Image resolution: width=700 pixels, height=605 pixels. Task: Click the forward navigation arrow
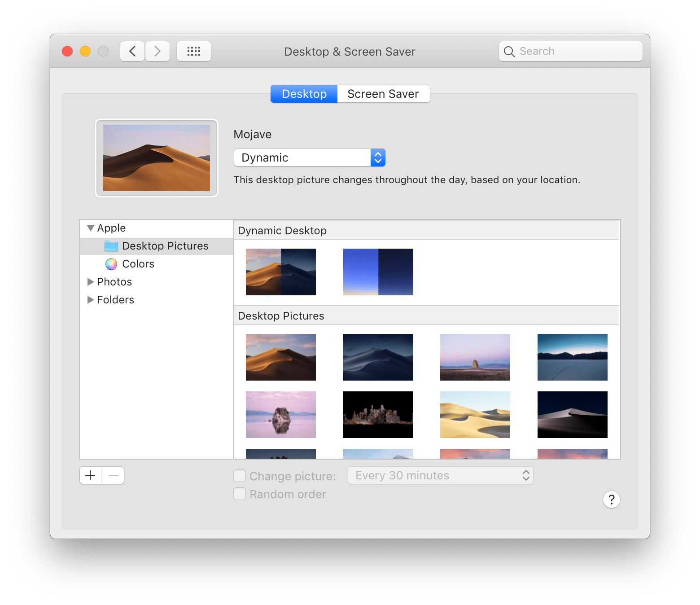(157, 51)
